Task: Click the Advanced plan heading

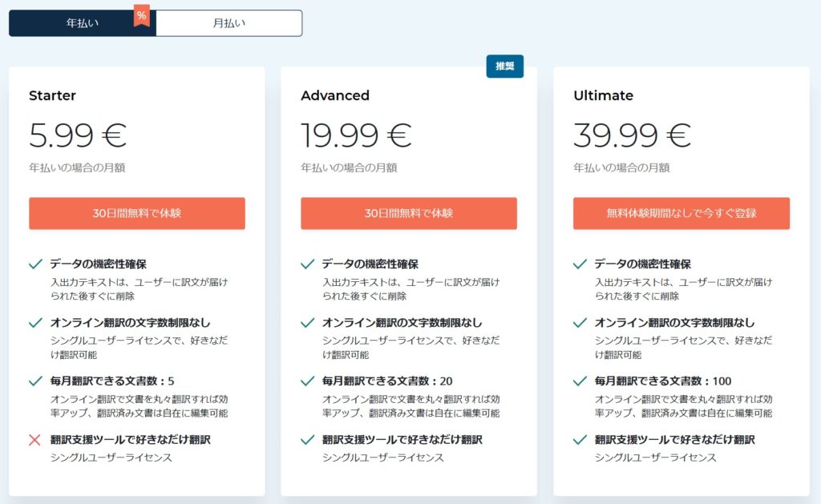Action: coord(335,95)
